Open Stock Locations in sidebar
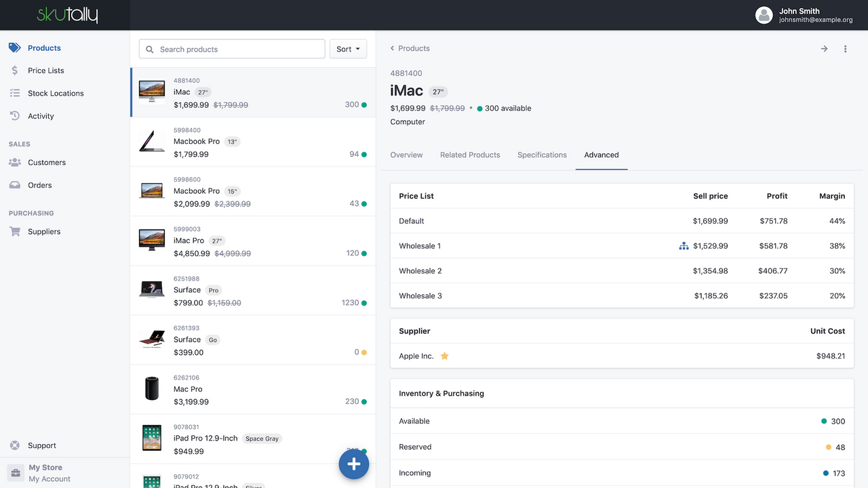The image size is (868, 488). click(56, 94)
